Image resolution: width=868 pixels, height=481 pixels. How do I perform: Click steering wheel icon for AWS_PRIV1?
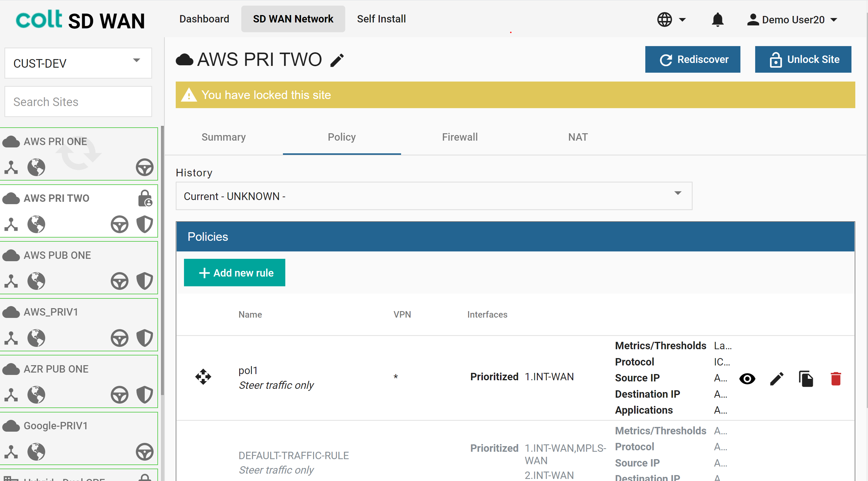120,338
